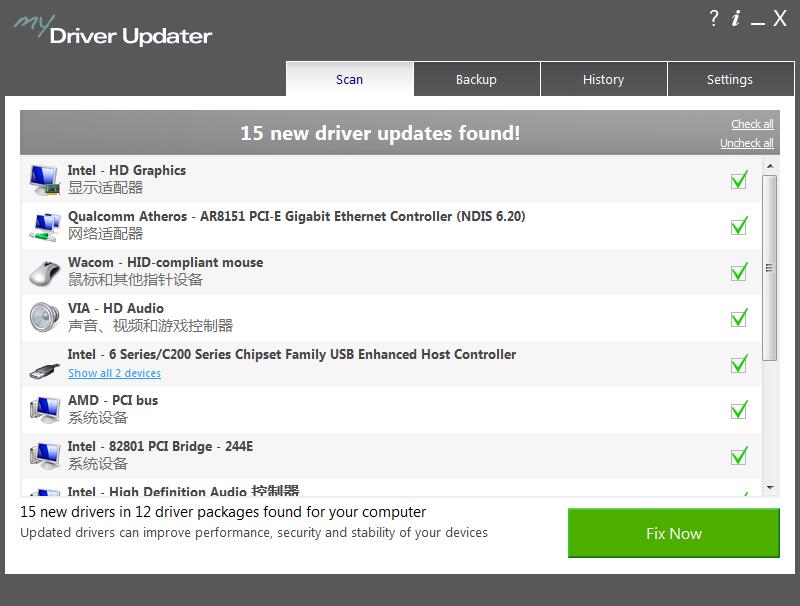Click the help question mark icon
Screen dimensions: 800x606
tap(714, 19)
